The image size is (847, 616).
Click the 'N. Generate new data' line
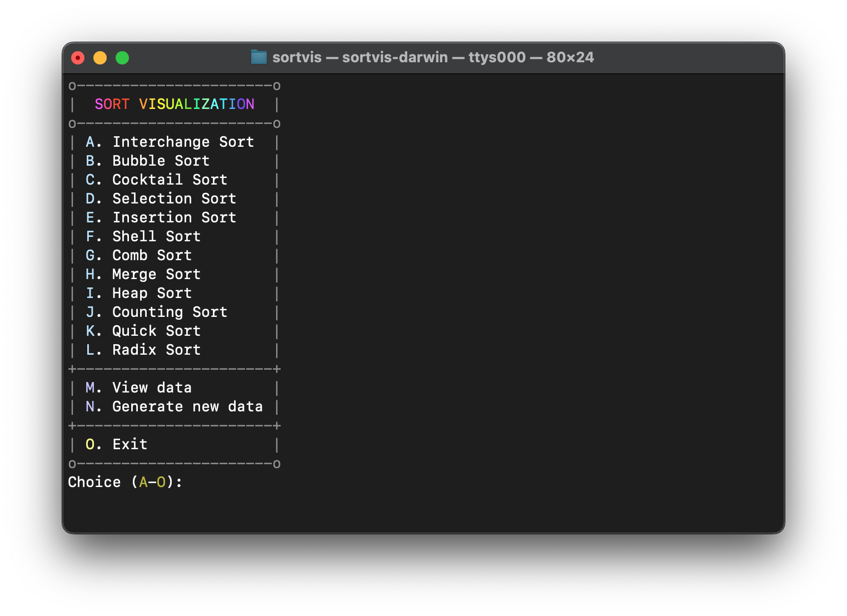point(174,407)
